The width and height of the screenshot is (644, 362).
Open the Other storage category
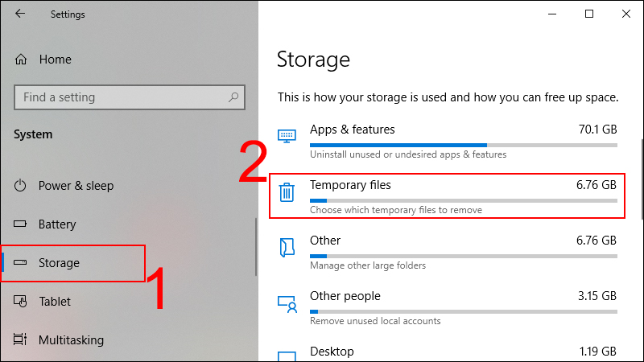[447, 253]
